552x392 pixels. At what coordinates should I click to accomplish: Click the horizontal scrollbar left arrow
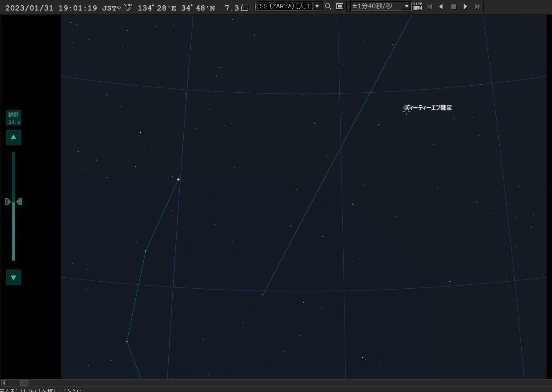[4, 383]
